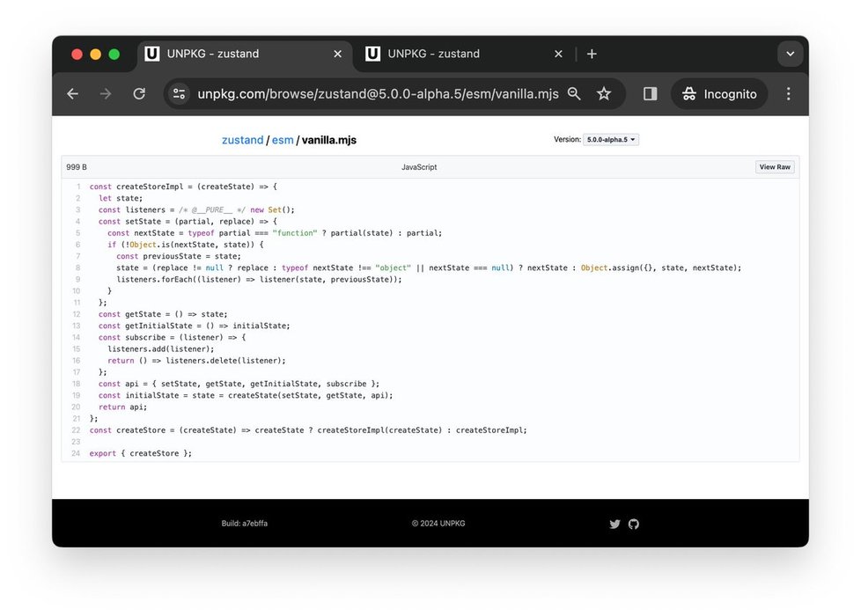Click the "vanilla.mjs" breadcrumb filename
861x616 pixels.
click(329, 140)
